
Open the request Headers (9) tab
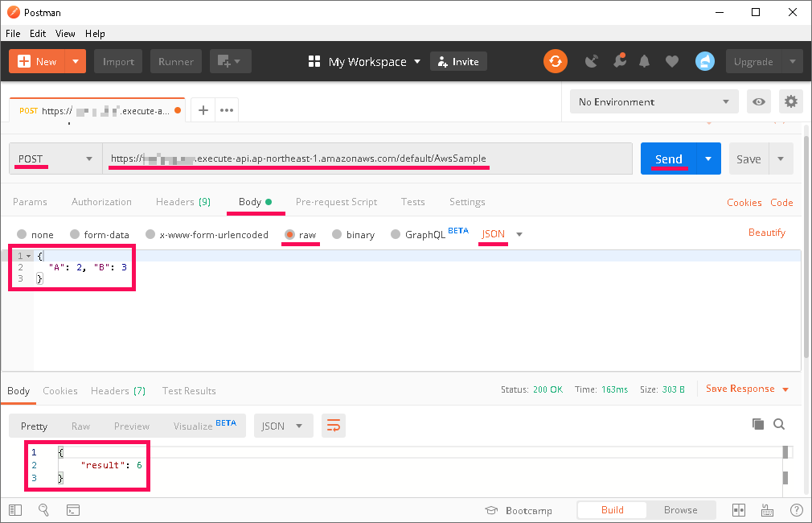tap(183, 202)
